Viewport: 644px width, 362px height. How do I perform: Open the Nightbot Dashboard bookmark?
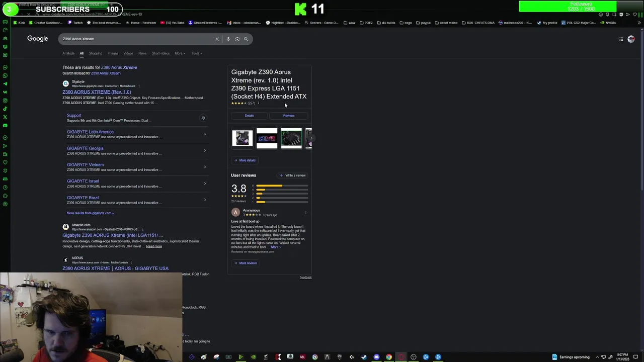coord(283,23)
